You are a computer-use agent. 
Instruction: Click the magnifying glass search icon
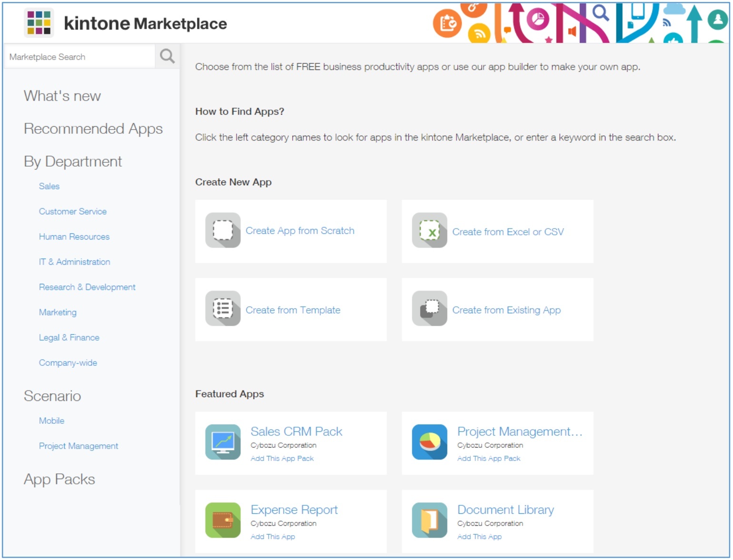[167, 57]
